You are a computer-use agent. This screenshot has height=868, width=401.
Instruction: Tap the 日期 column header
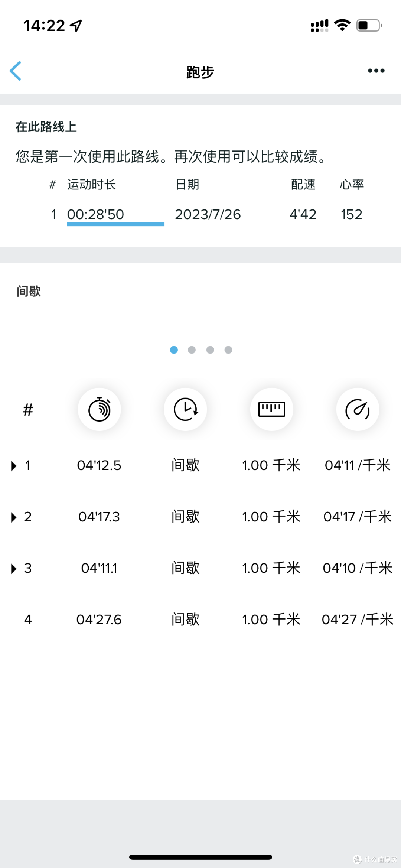click(187, 184)
